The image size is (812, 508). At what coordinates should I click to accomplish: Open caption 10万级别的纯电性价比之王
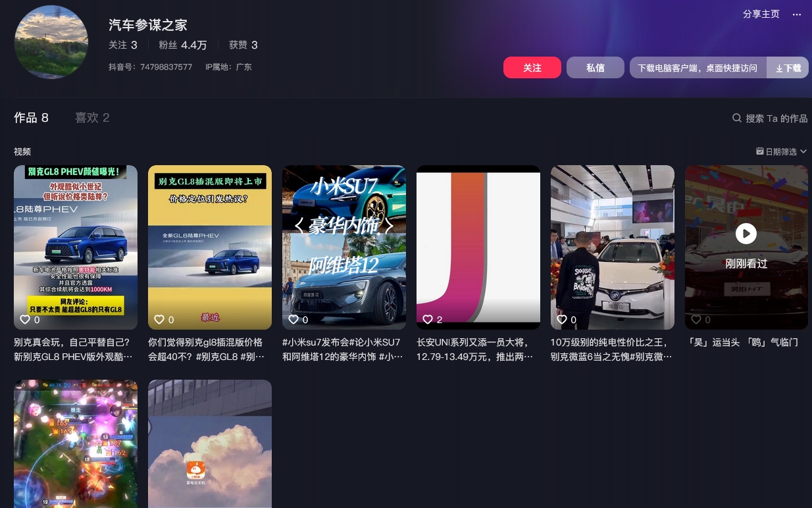tap(611, 349)
